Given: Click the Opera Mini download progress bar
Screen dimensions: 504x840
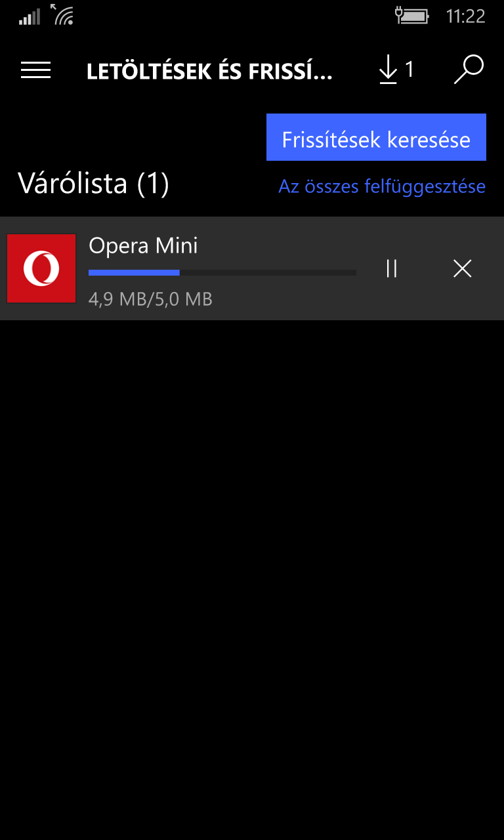Looking at the screenshot, I should pyautogui.click(x=222, y=272).
